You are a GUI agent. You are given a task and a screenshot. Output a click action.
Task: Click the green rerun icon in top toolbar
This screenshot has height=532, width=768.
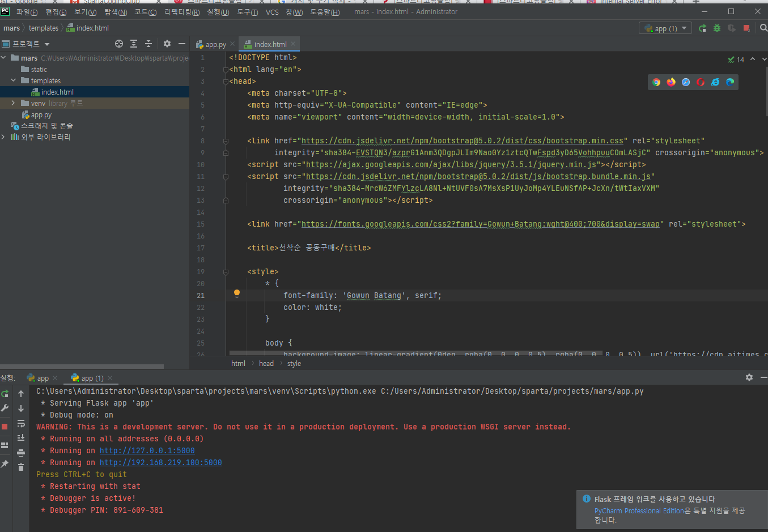(x=703, y=28)
